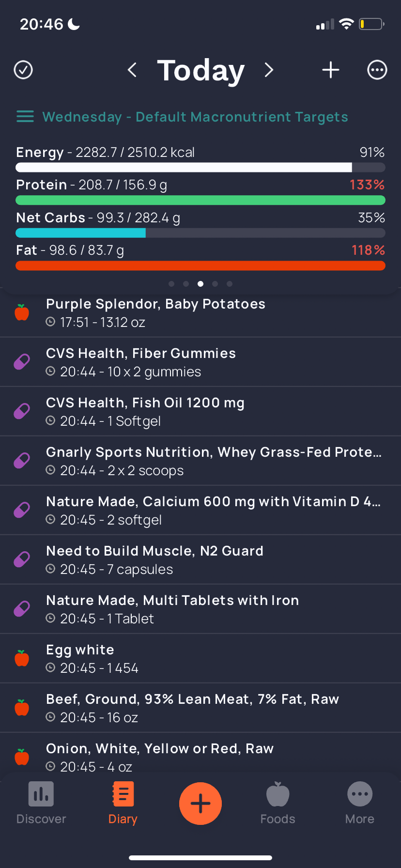Image resolution: width=401 pixels, height=868 pixels.
Task: Open the three-dots options menu at top
Action: click(x=377, y=70)
